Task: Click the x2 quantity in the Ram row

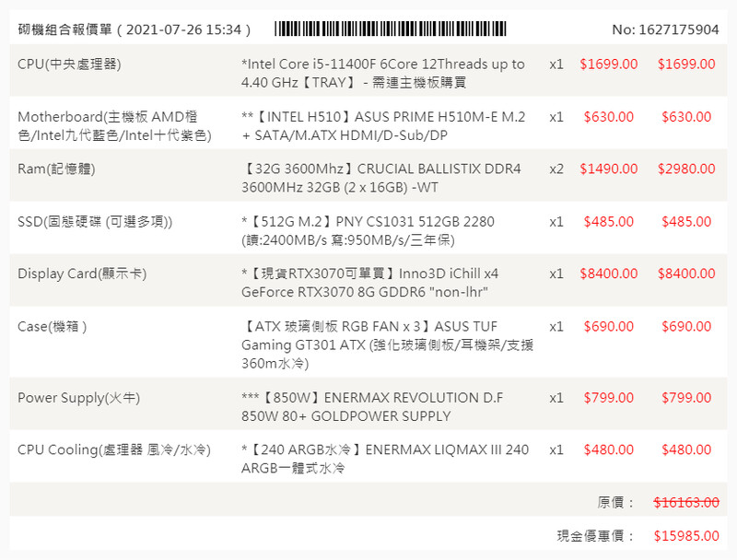Action: point(556,169)
